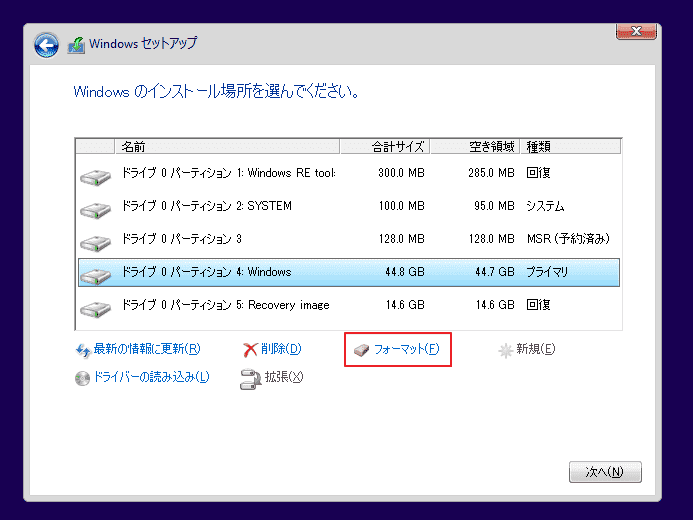693x520 pixels.
Task: Click the 44.8 GB total size cell
Action: 405,272
